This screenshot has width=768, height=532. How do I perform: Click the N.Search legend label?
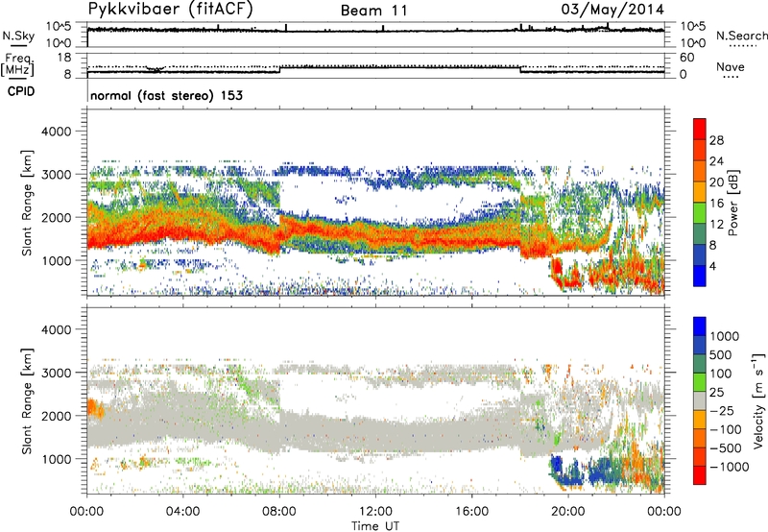(742, 36)
